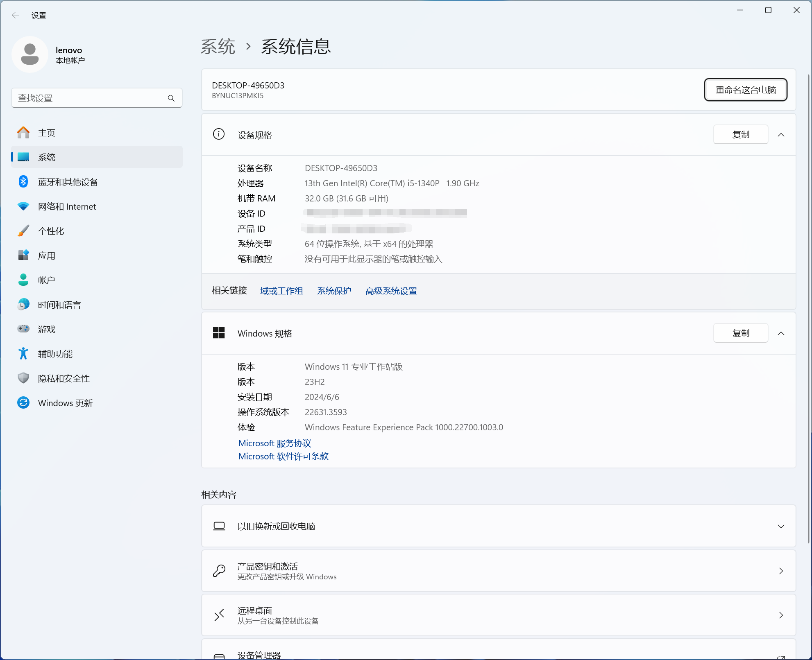Click the Home house icon
This screenshot has height=660, width=812.
point(23,132)
